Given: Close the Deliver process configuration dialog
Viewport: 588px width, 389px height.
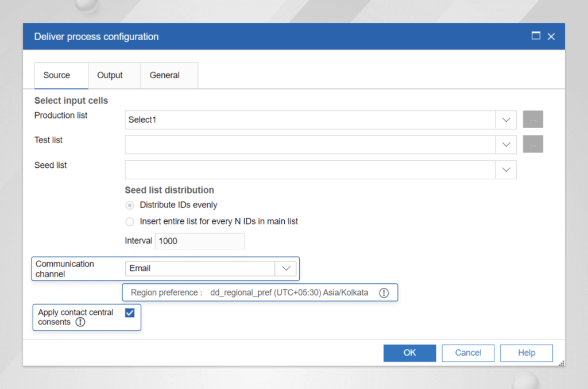Looking at the screenshot, I should [x=551, y=36].
